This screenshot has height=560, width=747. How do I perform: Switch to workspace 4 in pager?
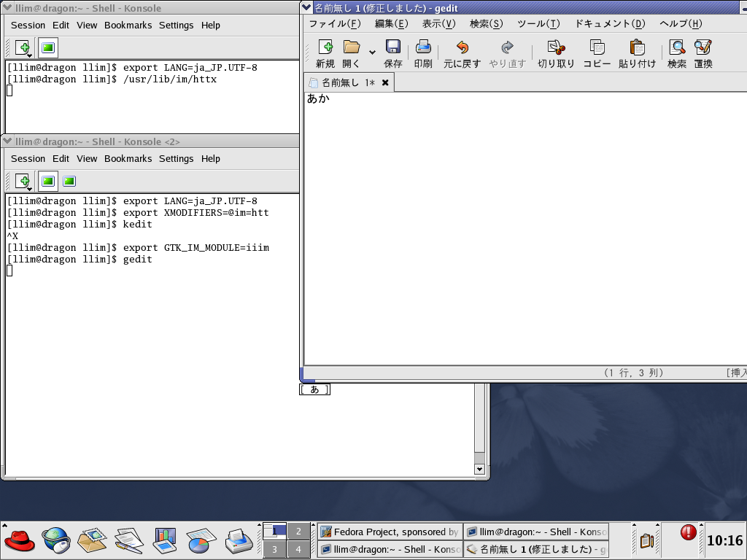298,549
